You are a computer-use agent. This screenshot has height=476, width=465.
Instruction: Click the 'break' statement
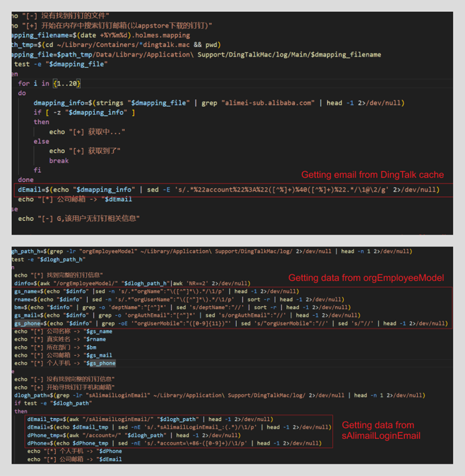point(59,161)
